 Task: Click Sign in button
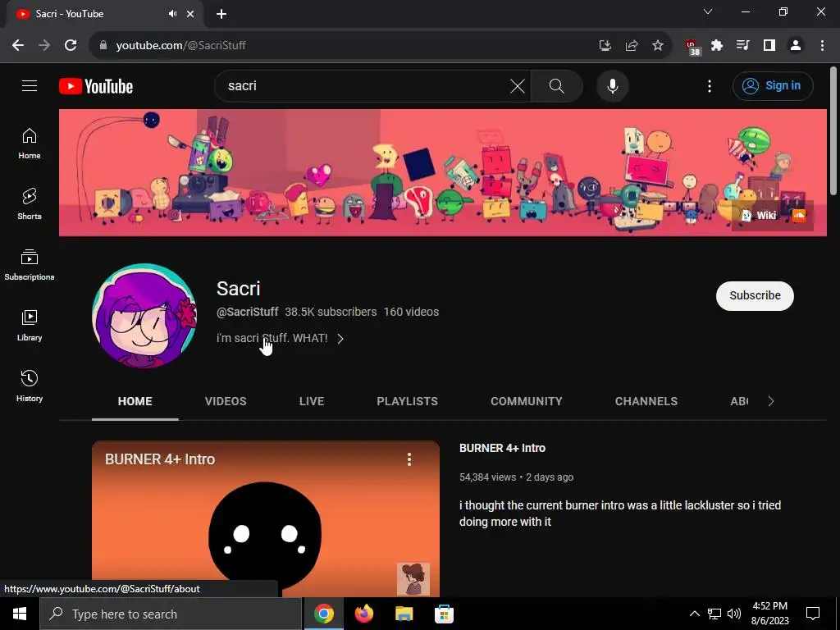pos(773,85)
